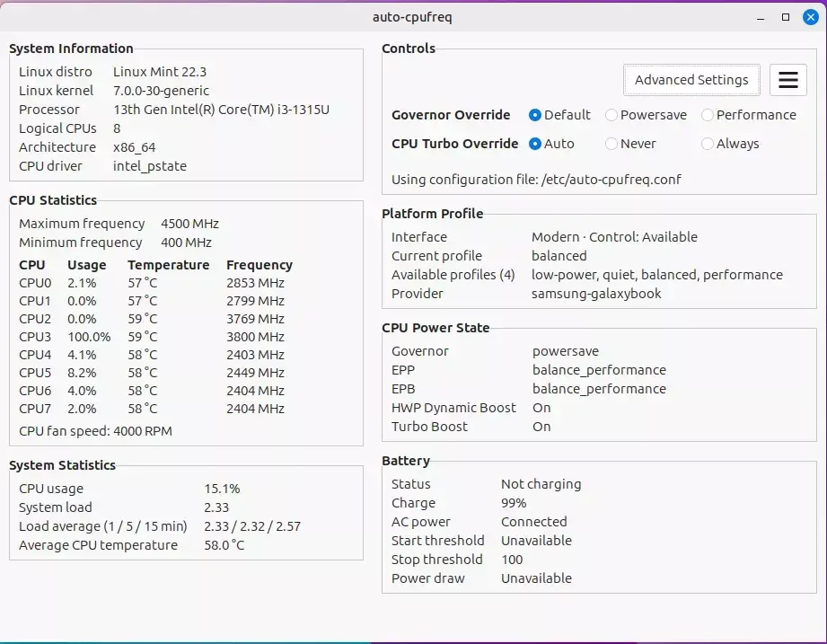
Task: Click the kernel version 7.0.0-30-generic
Action: click(x=161, y=91)
